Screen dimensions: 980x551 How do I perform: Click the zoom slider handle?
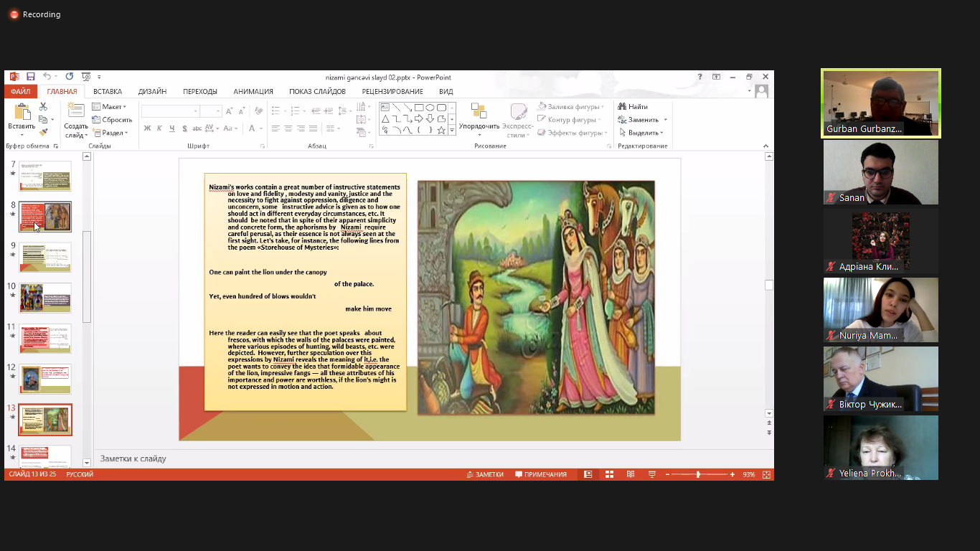(698, 474)
